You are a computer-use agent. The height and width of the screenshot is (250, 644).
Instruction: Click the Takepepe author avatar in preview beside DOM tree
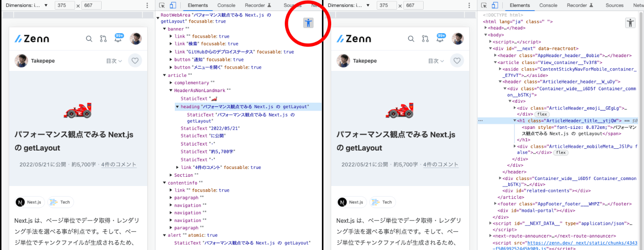(x=343, y=61)
